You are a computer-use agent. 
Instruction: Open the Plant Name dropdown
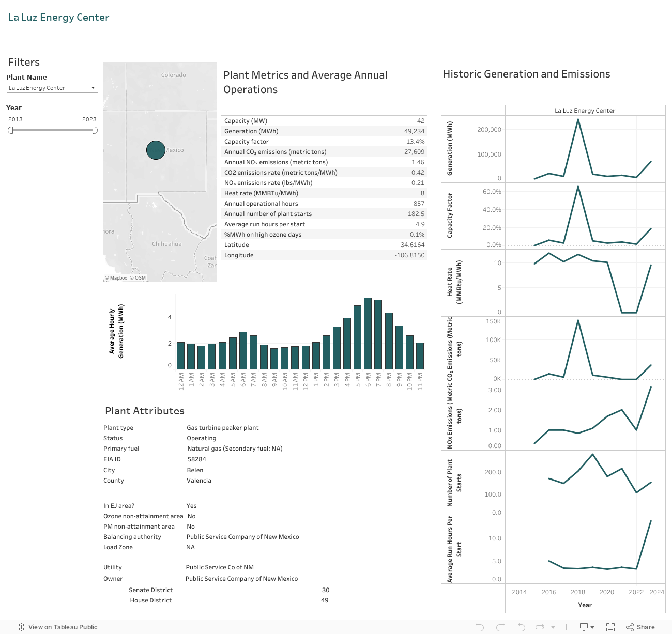[x=52, y=88]
